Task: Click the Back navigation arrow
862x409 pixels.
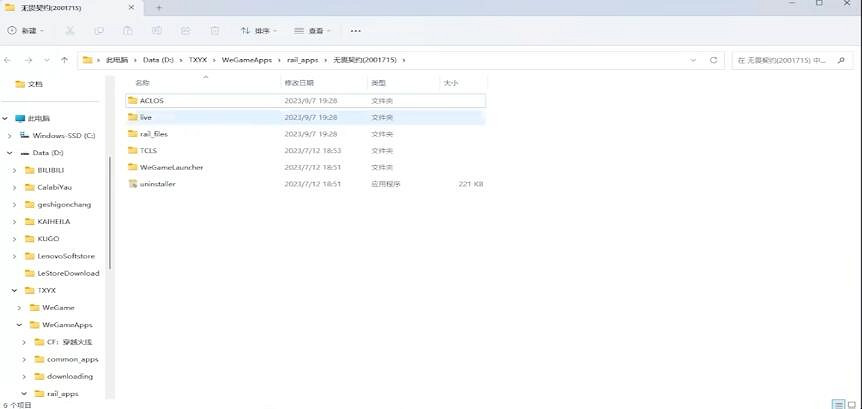Action: [x=8, y=60]
